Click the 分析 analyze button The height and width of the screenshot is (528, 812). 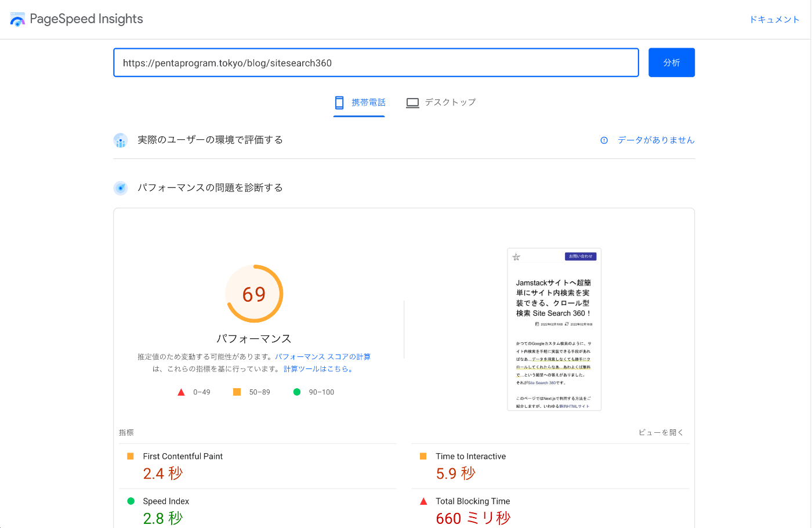tap(672, 63)
